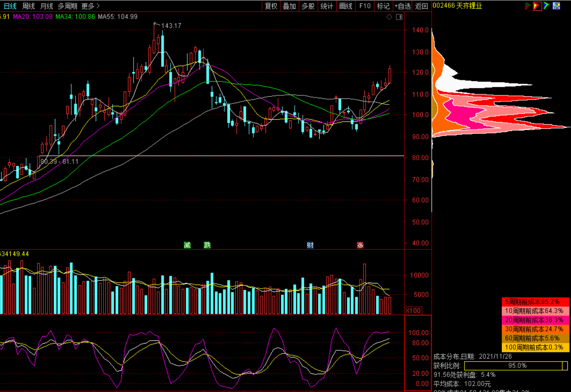
Task: Select the 10周期前成本64.3% legend swatch
Action: click(x=536, y=310)
